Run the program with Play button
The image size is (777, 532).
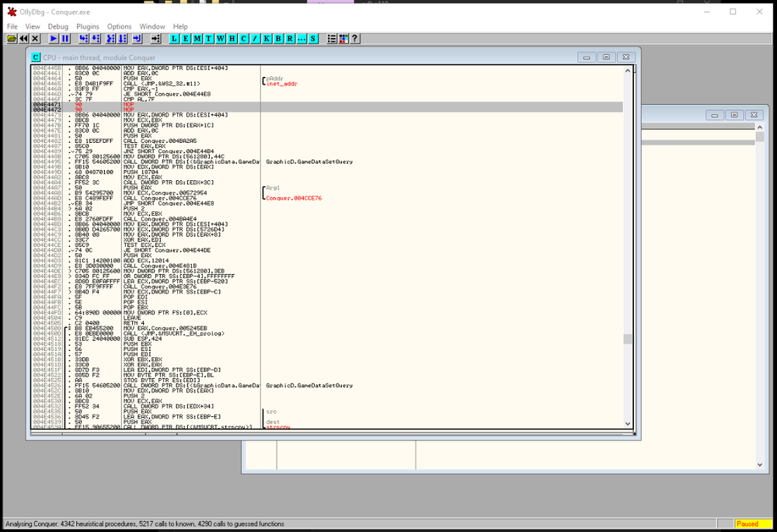tap(54, 38)
